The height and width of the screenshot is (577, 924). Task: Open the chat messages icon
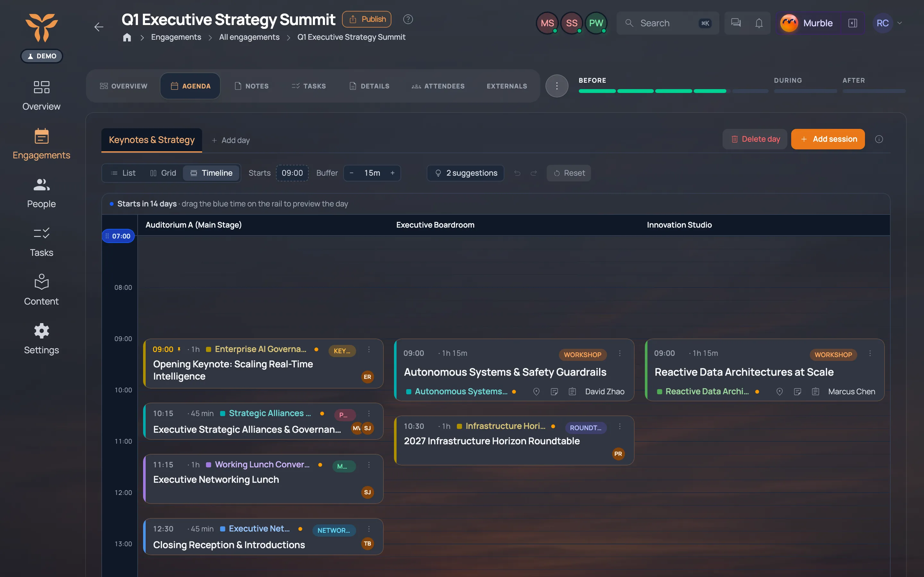pos(736,23)
